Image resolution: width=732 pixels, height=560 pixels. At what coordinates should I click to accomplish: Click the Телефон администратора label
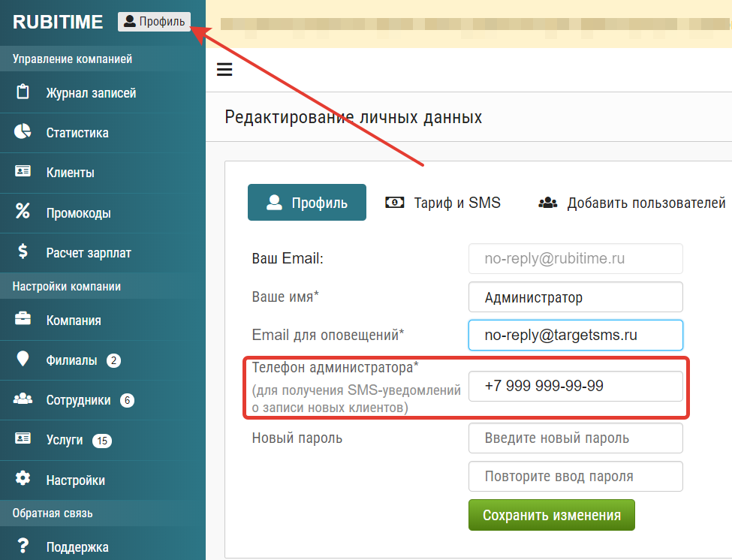click(335, 367)
